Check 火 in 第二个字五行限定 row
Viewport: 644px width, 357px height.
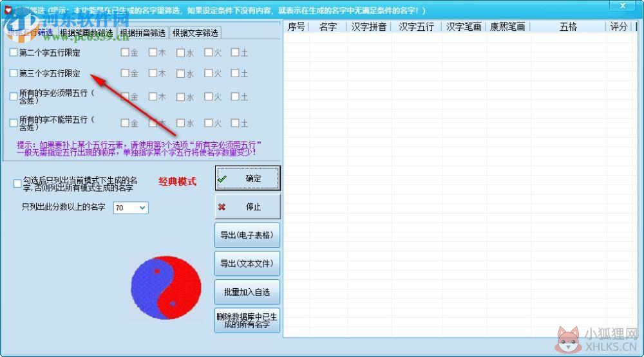(x=208, y=52)
